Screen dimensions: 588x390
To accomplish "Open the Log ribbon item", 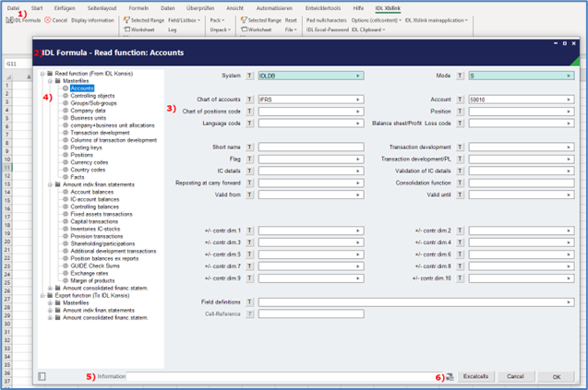I will click(x=172, y=30).
